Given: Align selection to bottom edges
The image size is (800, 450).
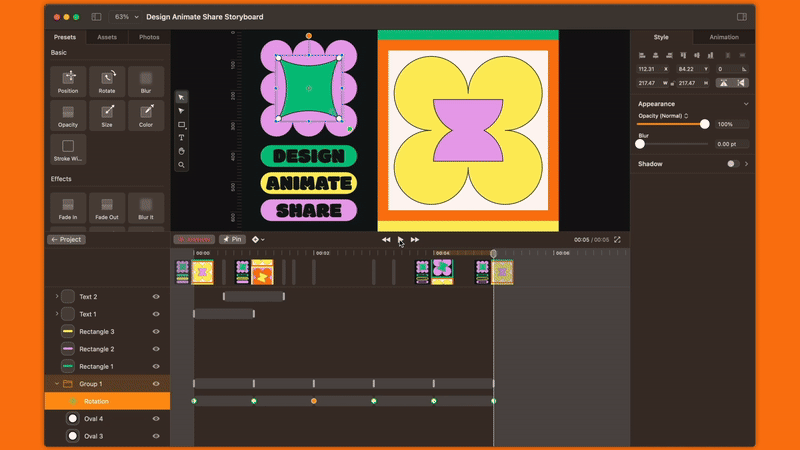Looking at the screenshot, I should click(x=710, y=55).
